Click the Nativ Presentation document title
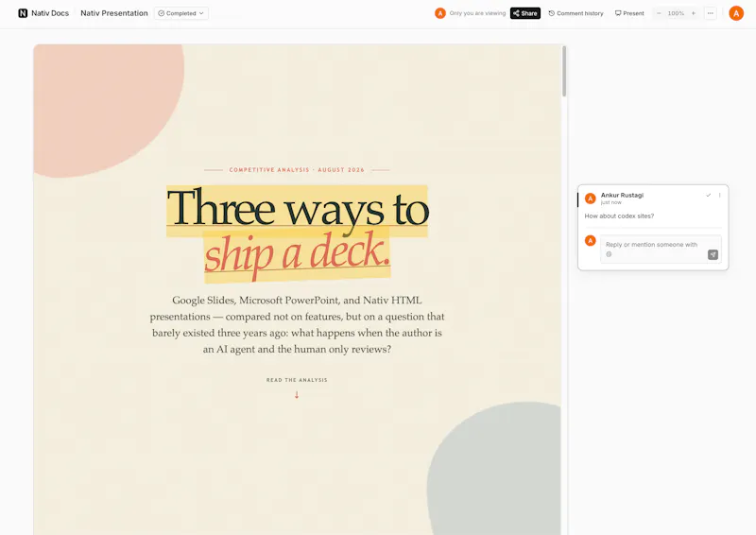The image size is (756, 535). click(114, 13)
